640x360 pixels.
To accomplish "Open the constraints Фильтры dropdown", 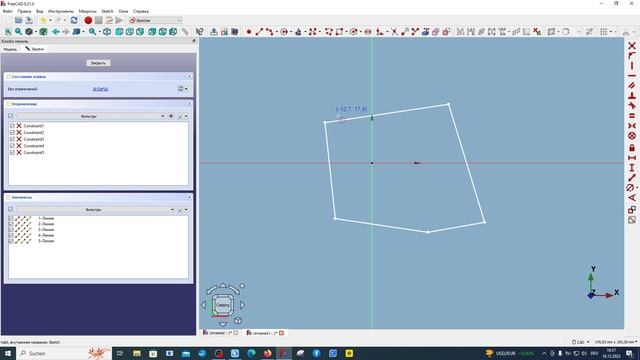I will 91,116.
